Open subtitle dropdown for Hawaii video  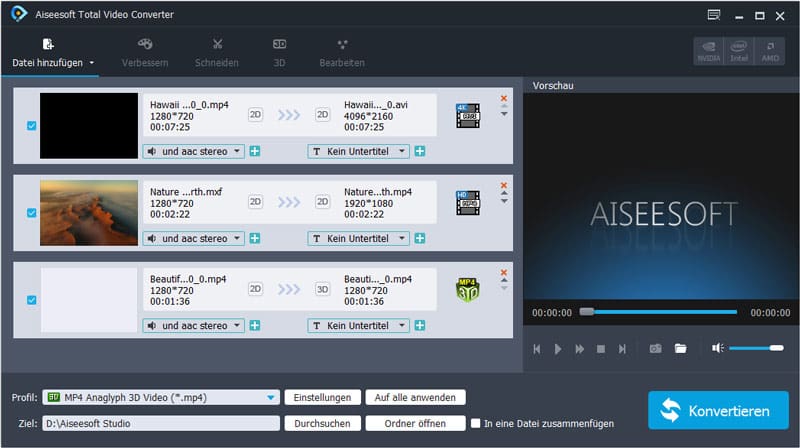[x=358, y=152]
